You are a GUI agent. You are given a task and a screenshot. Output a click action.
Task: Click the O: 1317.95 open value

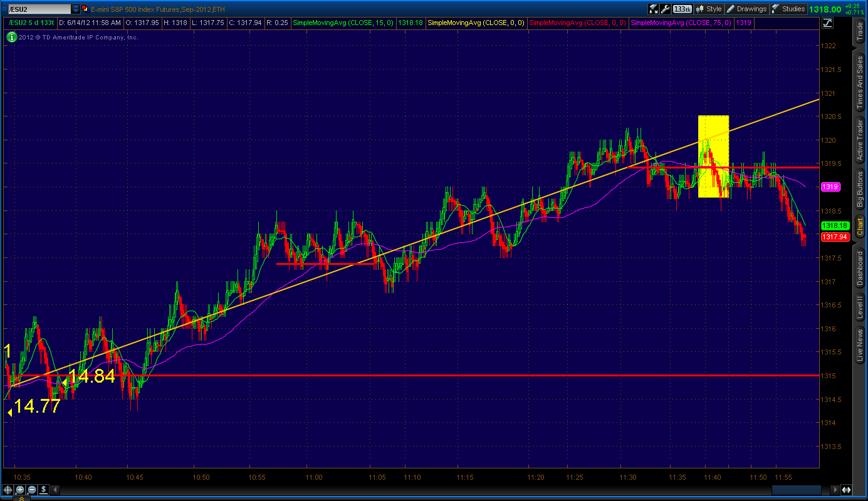pyautogui.click(x=142, y=23)
